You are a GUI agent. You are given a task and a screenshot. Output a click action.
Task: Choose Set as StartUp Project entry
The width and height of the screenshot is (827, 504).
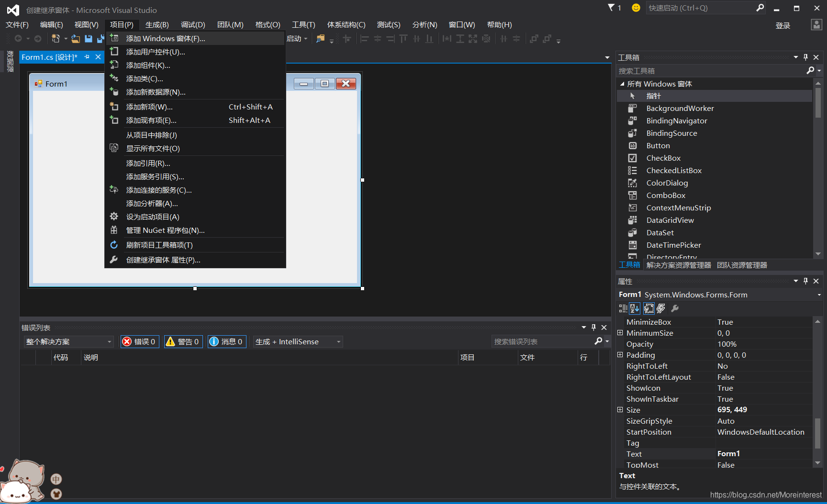pos(195,217)
